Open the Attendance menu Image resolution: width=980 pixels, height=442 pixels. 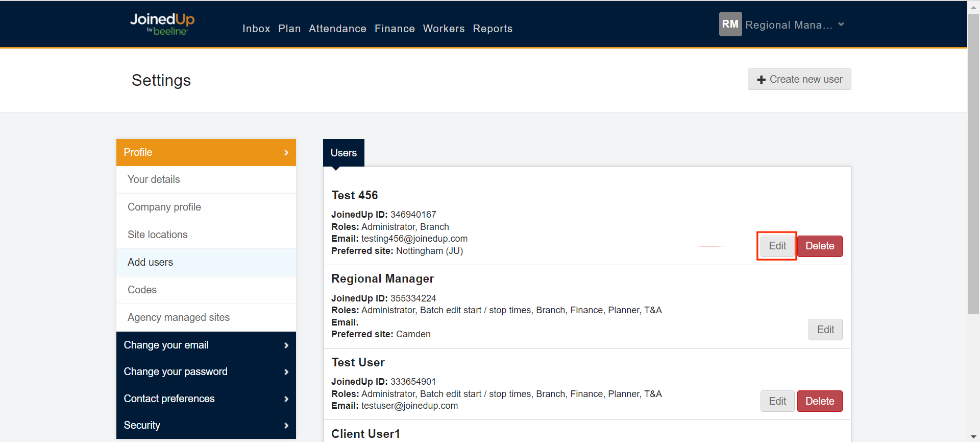pos(337,29)
